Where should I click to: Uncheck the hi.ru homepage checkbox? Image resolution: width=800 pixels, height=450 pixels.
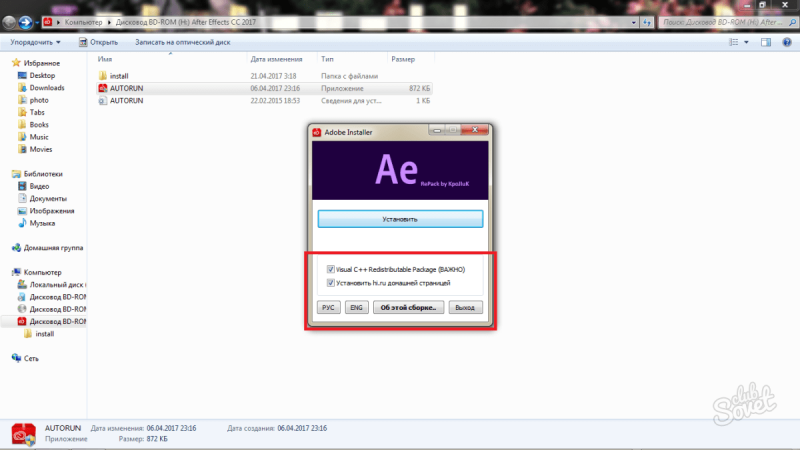(x=331, y=282)
